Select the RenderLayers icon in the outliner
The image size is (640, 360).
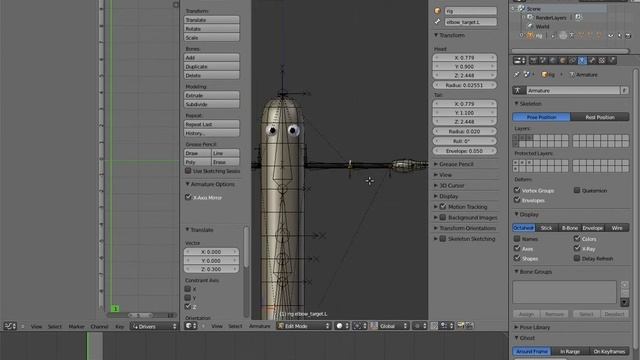point(530,18)
